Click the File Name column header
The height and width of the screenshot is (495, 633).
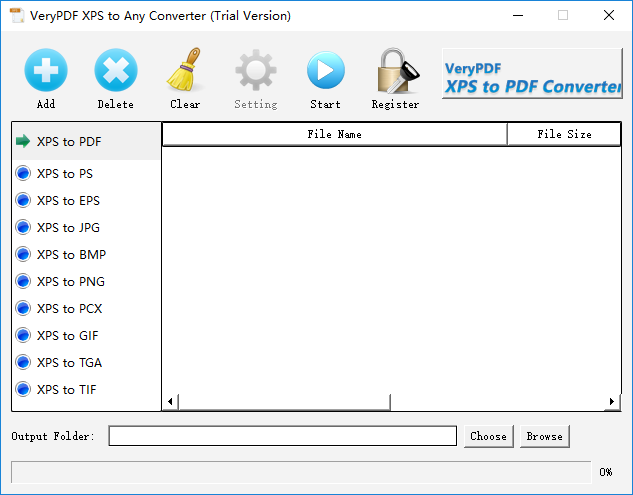click(335, 134)
